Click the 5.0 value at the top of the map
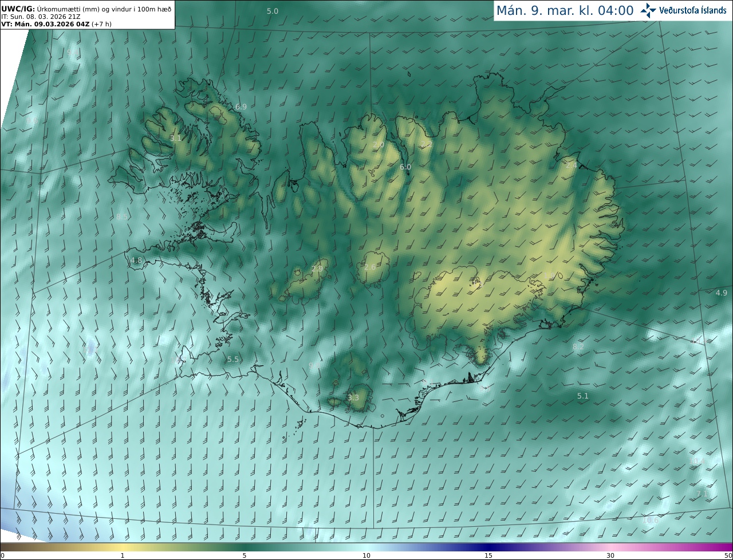 [x=273, y=11]
